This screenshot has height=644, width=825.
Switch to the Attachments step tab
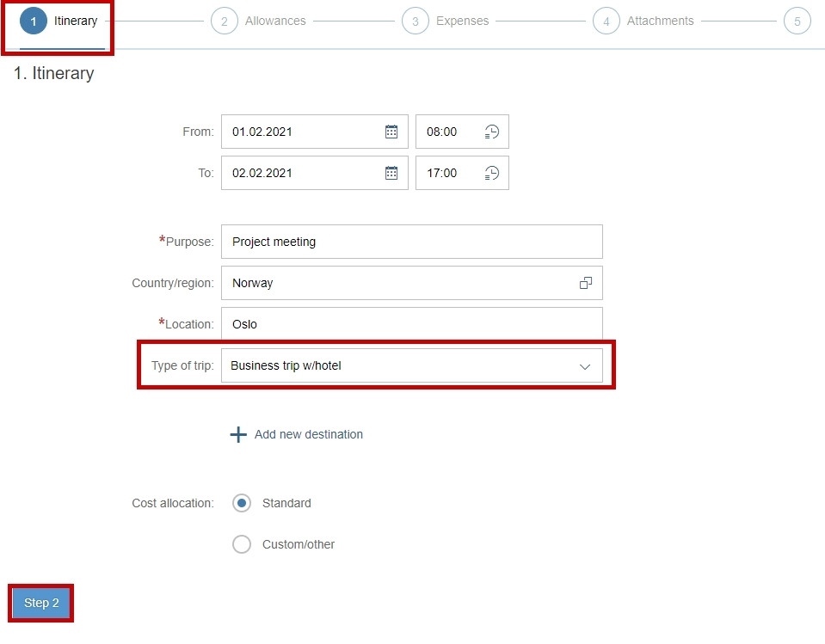643,21
